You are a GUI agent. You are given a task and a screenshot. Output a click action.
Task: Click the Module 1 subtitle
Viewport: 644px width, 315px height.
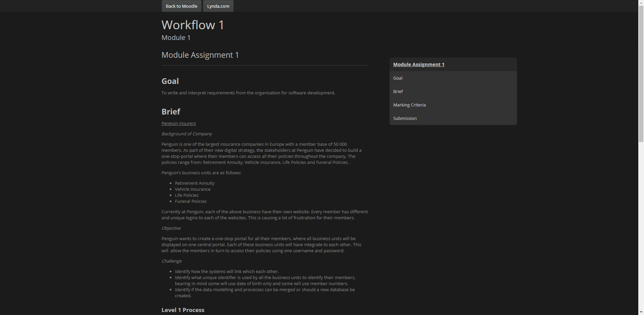(175, 38)
